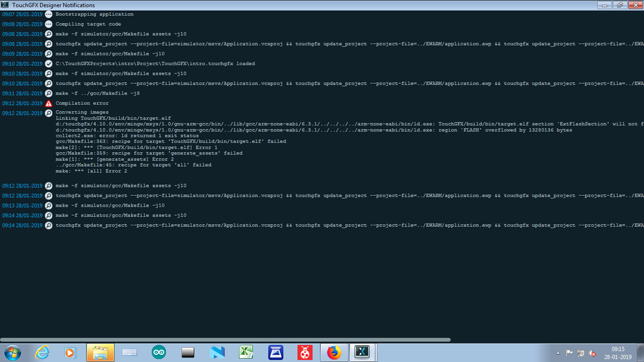Image resolution: width=644 pixels, height=362 pixels.
Task: Open Windows Media Player from the taskbar
Action: (70, 352)
